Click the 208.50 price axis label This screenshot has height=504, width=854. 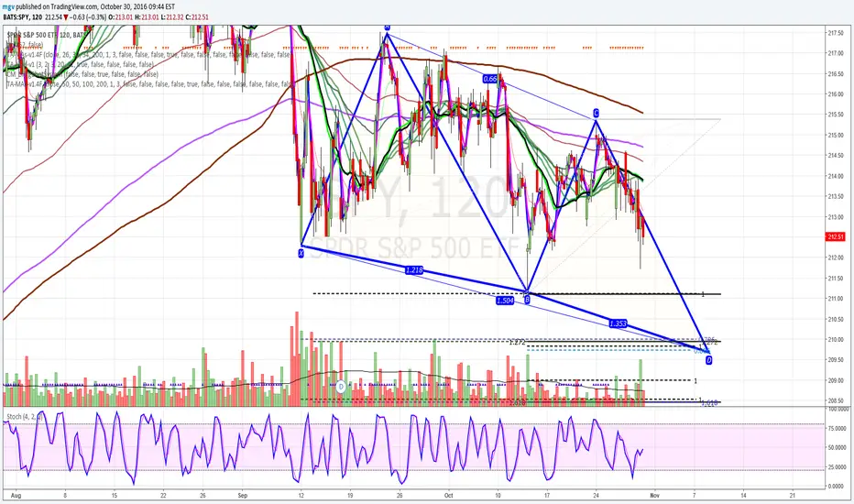click(x=836, y=401)
